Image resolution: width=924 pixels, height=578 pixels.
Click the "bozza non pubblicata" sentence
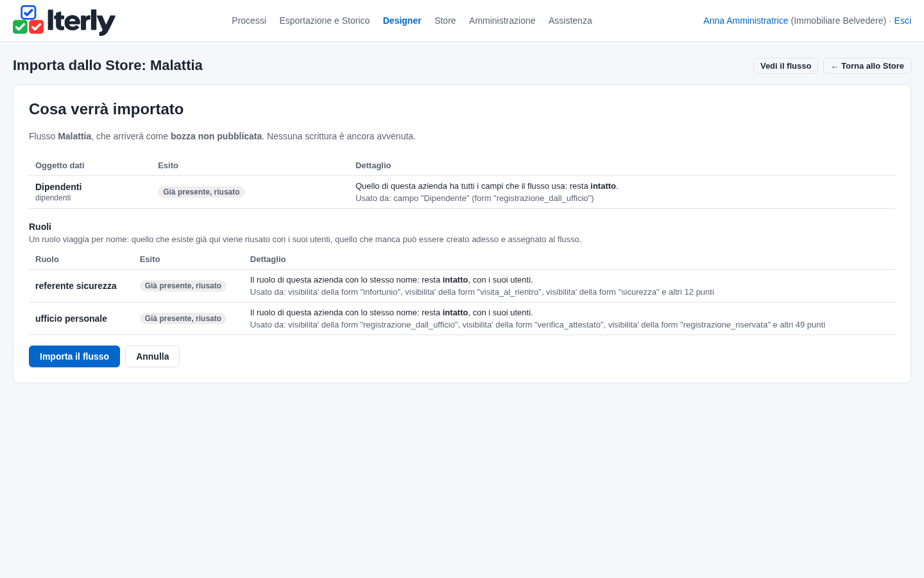point(222,136)
